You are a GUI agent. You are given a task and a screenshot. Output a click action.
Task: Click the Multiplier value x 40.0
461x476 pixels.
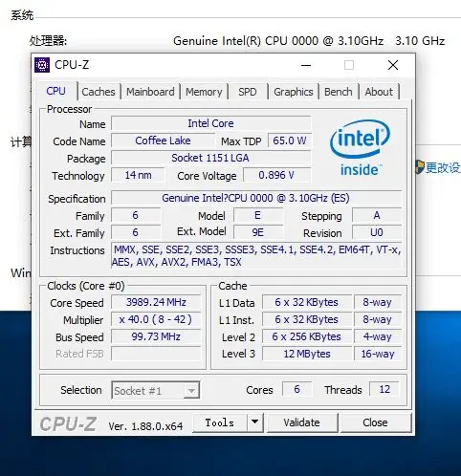click(x=156, y=319)
